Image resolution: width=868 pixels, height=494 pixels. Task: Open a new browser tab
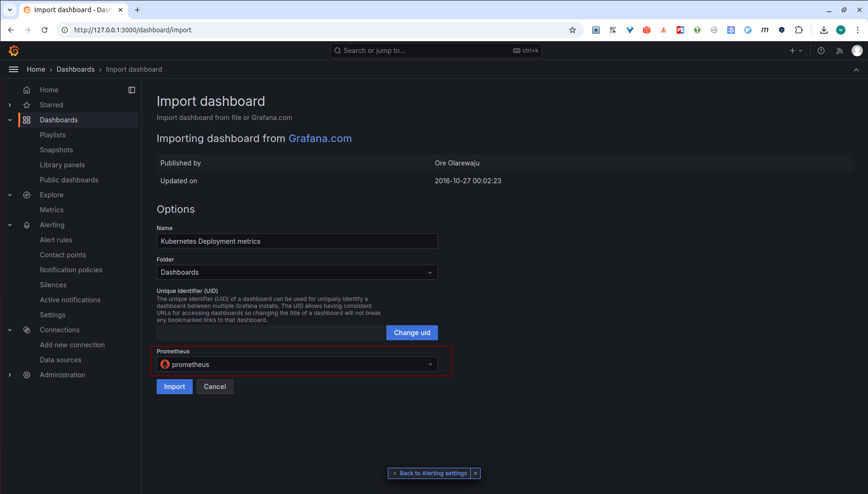click(137, 10)
